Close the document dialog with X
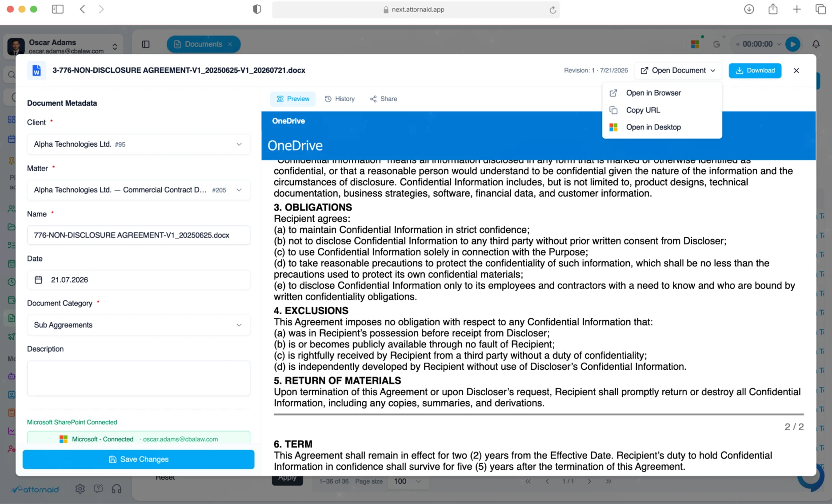The height and width of the screenshot is (504, 832). pyautogui.click(x=796, y=71)
